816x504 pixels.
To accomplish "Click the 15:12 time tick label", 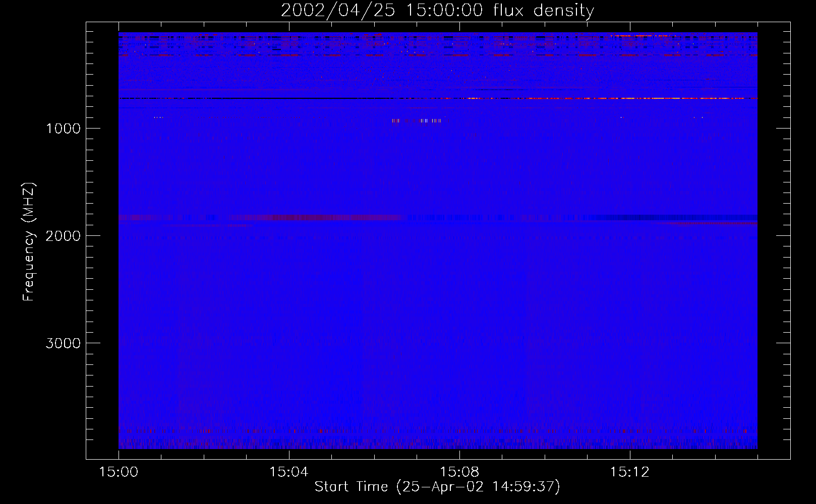I will point(630,472).
